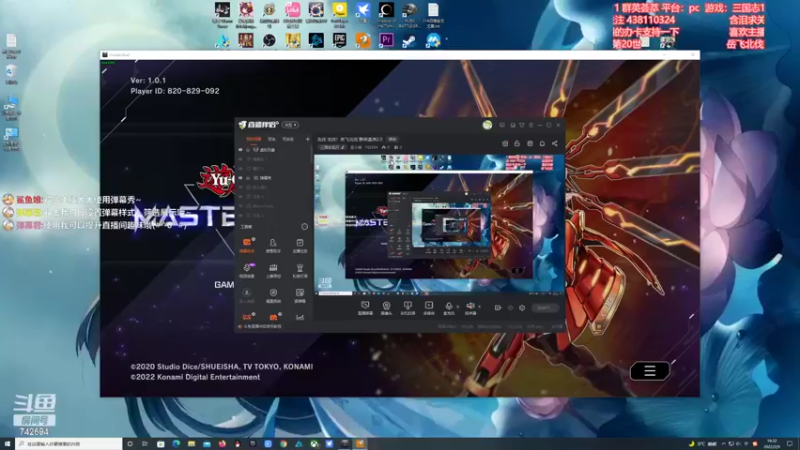800x450 pixels.
Task: Click the notification bell in stream tool header
Action: 542,144
